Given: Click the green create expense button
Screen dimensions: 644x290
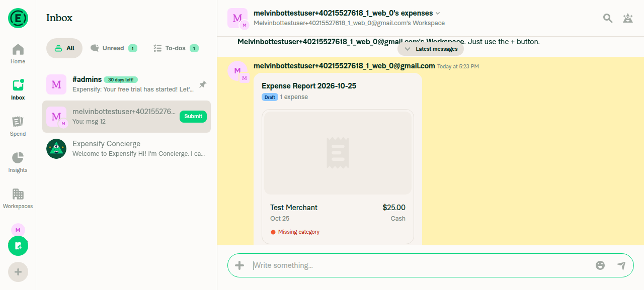Looking at the screenshot, I should click(18, 246).
